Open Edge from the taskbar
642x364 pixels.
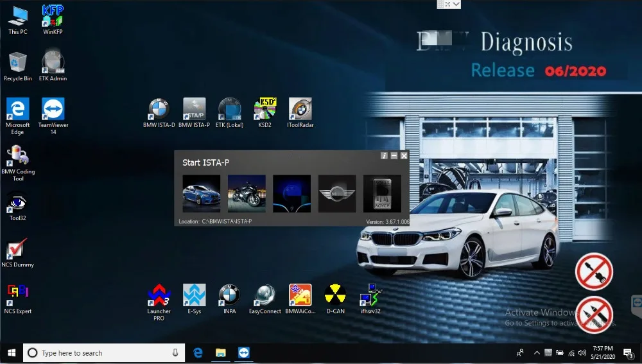pos(198,353)
